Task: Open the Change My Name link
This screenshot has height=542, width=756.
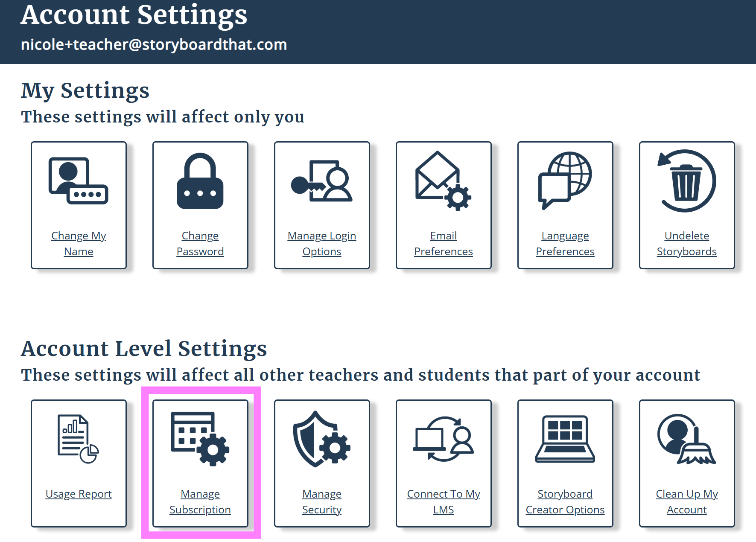Action: 79,244
